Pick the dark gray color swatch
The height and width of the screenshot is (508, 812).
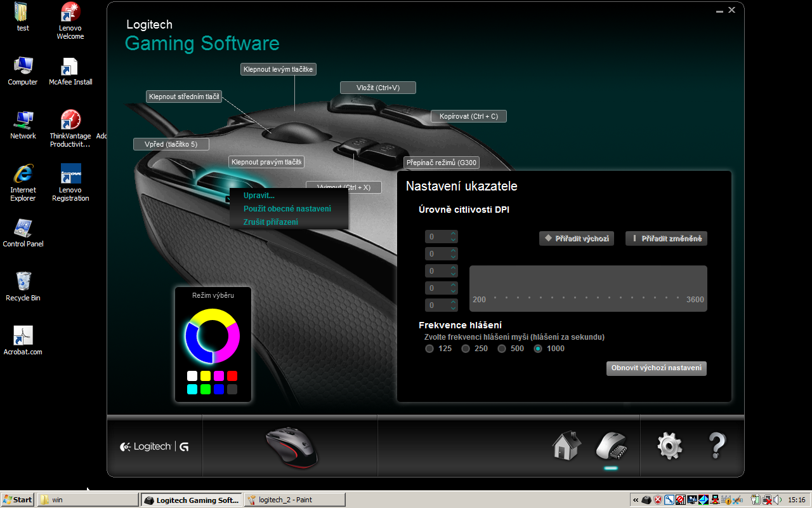[232, 389]
